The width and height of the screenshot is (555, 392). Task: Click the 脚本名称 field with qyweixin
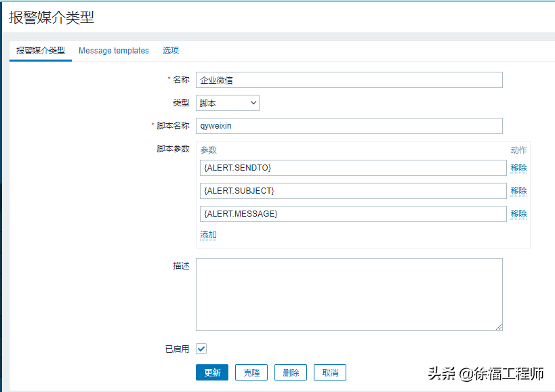point(349,126)
